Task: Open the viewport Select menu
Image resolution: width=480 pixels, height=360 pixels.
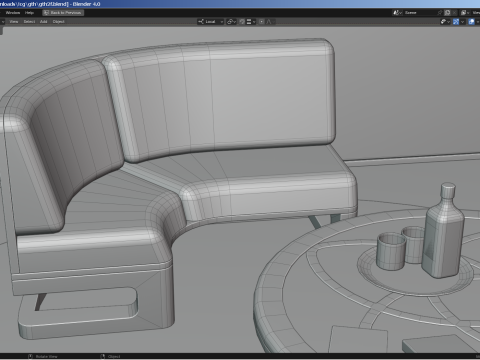Action: pyautogui.click(x=29, y=22)
